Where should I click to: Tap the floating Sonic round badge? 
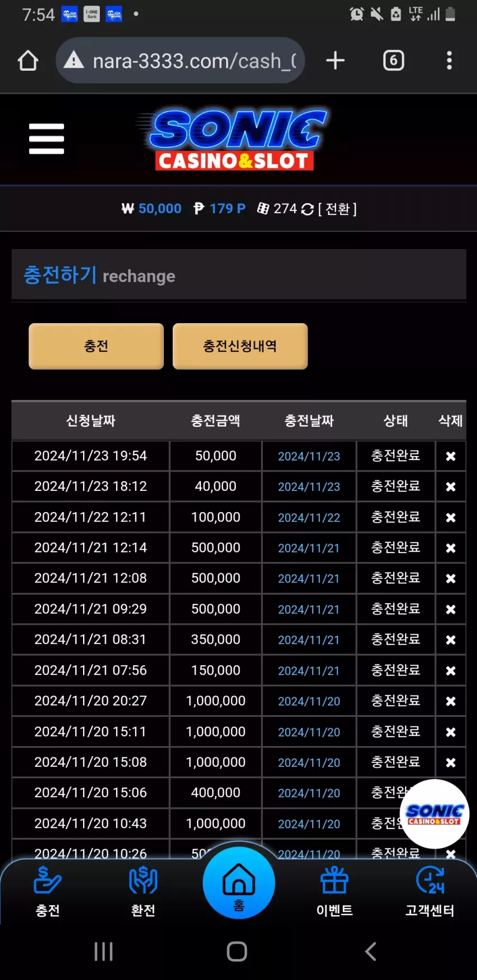[434, 813]
